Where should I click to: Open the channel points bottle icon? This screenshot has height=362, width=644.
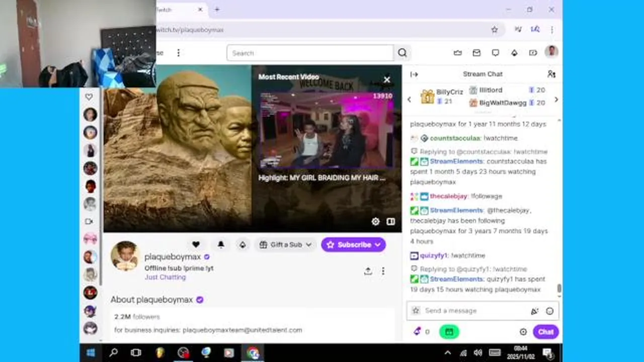pyautogui.click(x=417, y=331)
